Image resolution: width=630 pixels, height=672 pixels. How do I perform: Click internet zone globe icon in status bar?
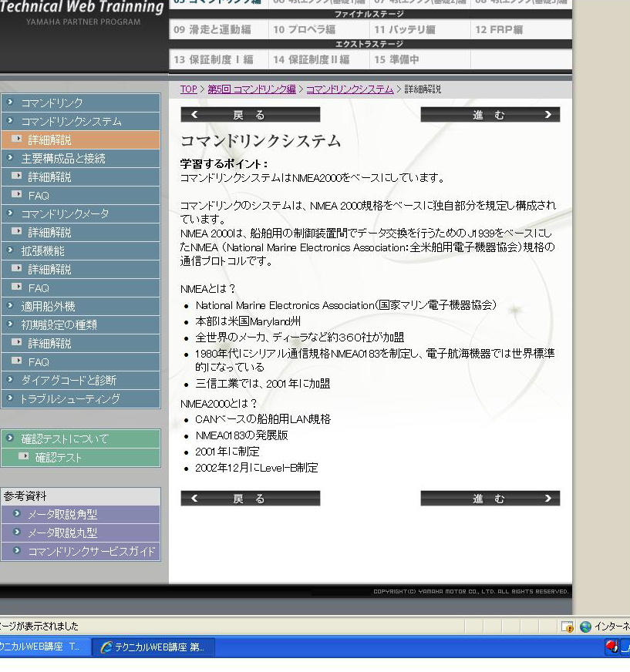[x=585, y=627]
